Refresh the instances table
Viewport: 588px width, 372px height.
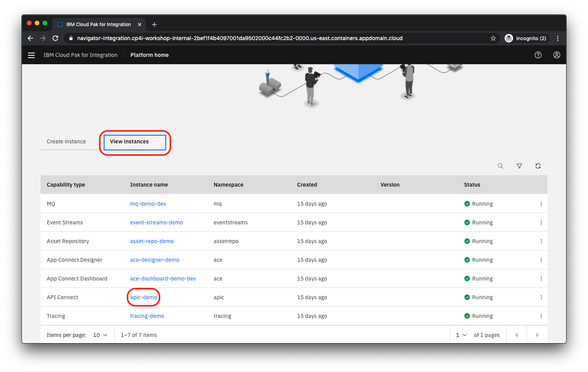tap(538, 166)
